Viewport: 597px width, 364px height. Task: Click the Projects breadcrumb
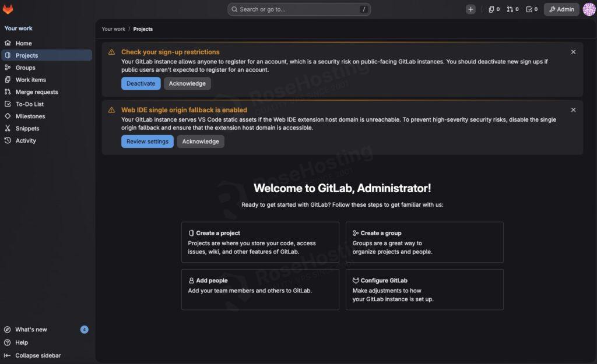point(143,29)
